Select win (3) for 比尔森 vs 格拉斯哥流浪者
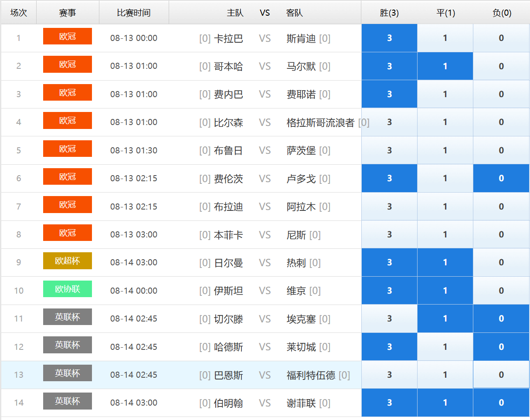This screenshot has height=420, width=530. click(389, 122)
